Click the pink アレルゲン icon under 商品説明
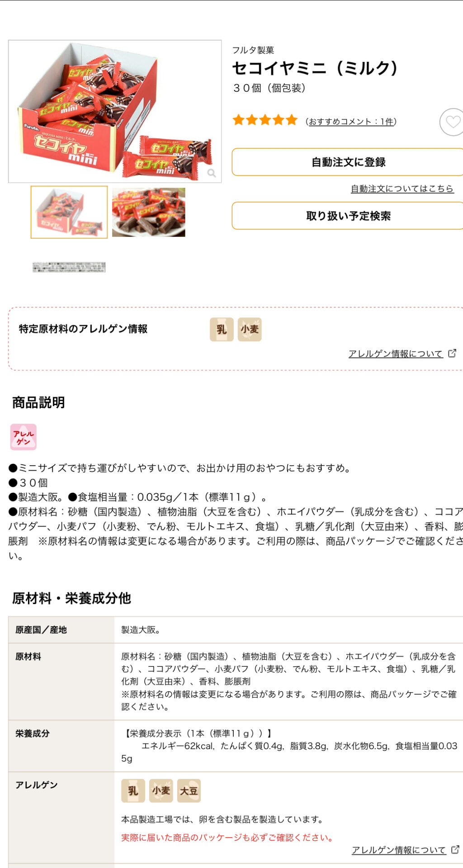The height and width of the screenshot is (868, 463). (x=24, y=437)
